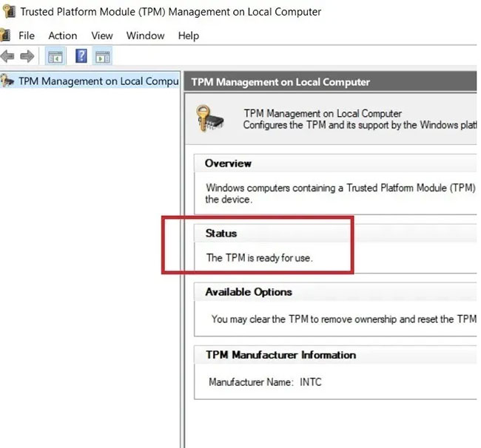Click 'The TPM is ready for use.' text
This screenshot has width=481, height=448.
(x=260, y=258)
